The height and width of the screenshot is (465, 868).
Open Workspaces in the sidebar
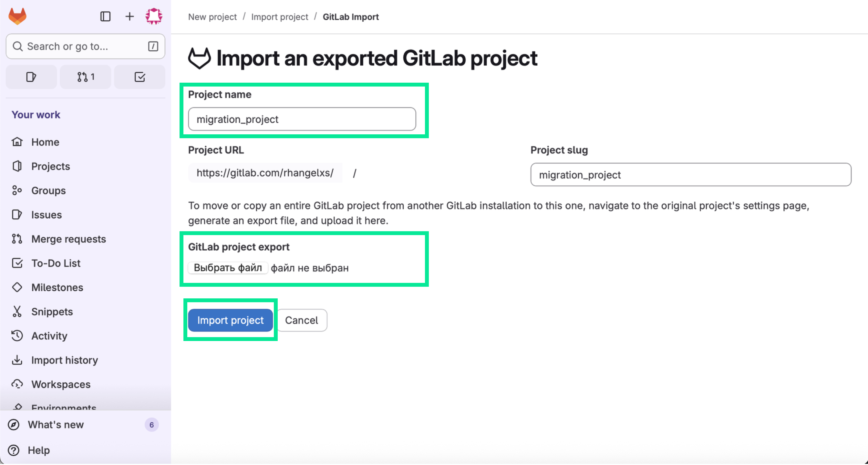(61, 385)
